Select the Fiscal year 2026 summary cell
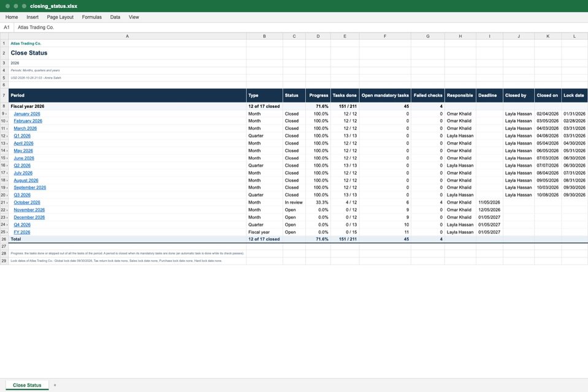588x392 pixels. click(128, 106)
